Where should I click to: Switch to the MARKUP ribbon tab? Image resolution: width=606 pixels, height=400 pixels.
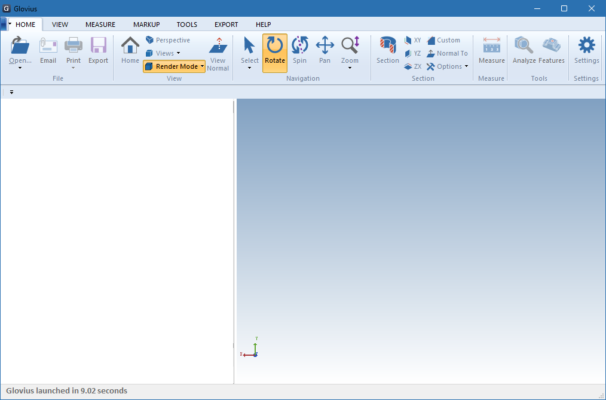[x=146, y=24]
